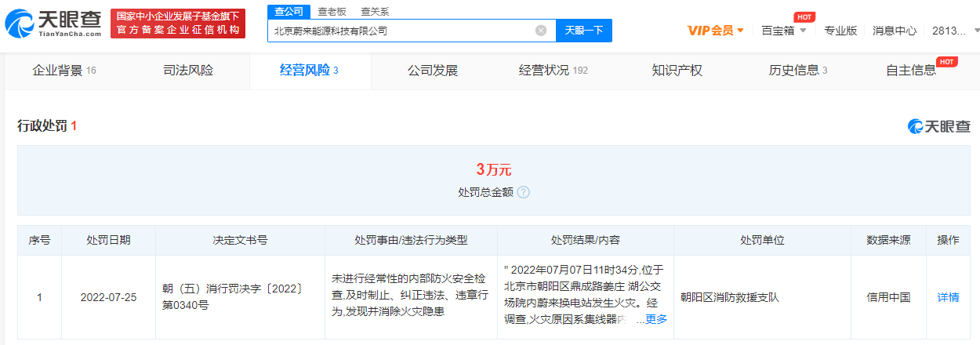This screenshot has width=980, height=345.
Task: Open the 企业背景 tab
Action: pyautogui.click(x=64, y=71)
